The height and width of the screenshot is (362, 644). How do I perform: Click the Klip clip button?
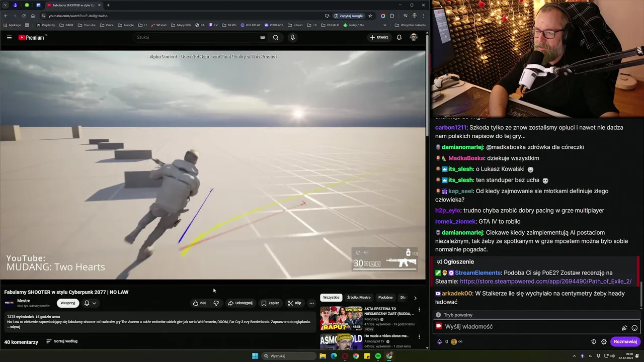pos(294,303)
